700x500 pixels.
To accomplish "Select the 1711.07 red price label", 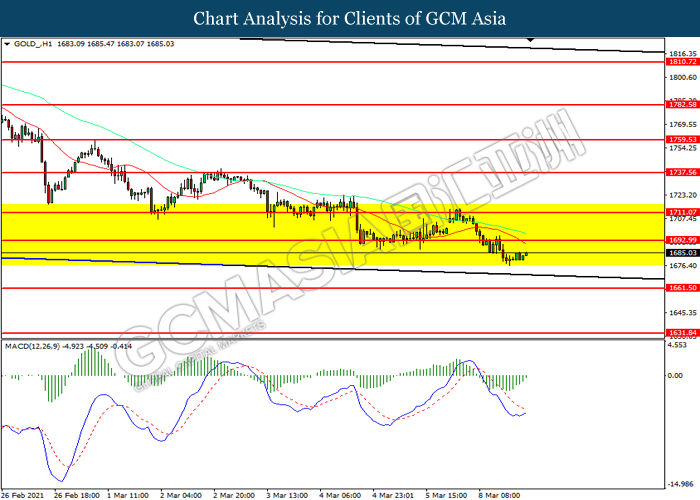I will (x=682, y=212).
